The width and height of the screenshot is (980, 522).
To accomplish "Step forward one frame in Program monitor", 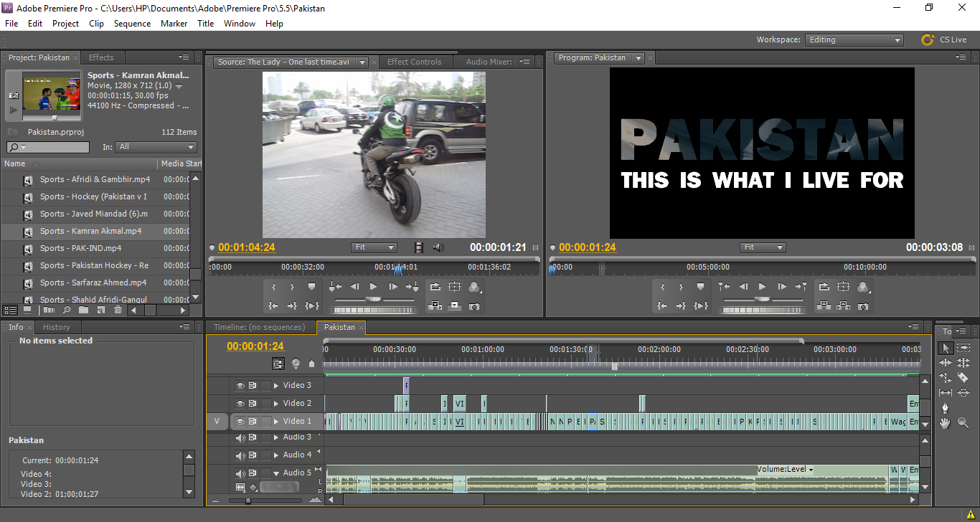I will pyautogui.click(x=782, y=286).
